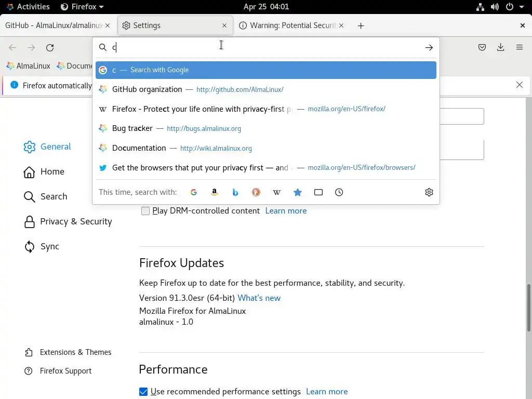Viewport: 532px width, 399px height.
Task: Select the Firefox - Protect your life suggestion
Action: point(266,109)
